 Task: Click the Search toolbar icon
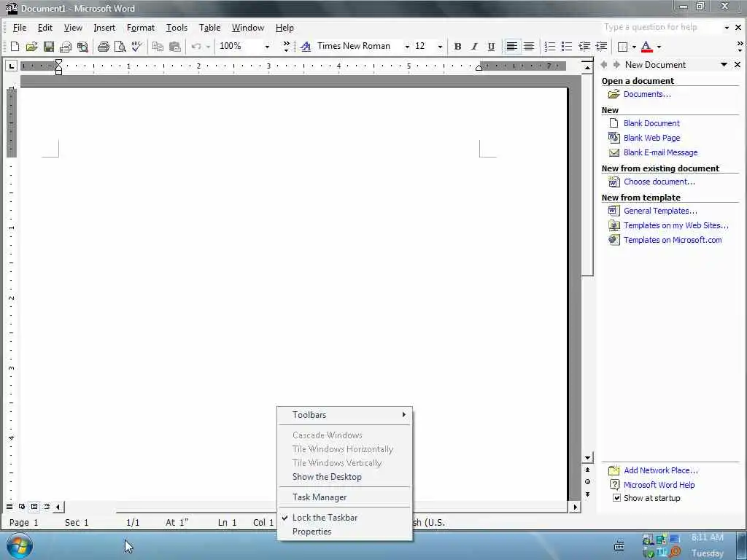[82, 46]
